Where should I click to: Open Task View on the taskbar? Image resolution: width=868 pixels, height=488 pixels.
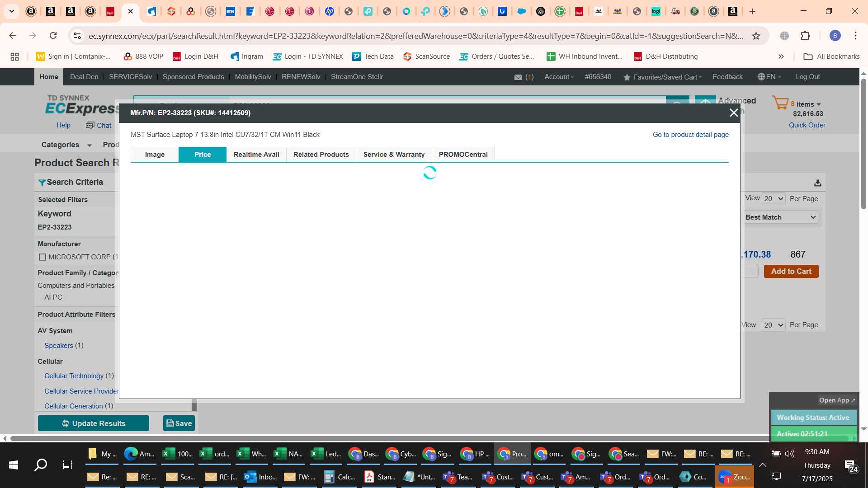point(67,465)
